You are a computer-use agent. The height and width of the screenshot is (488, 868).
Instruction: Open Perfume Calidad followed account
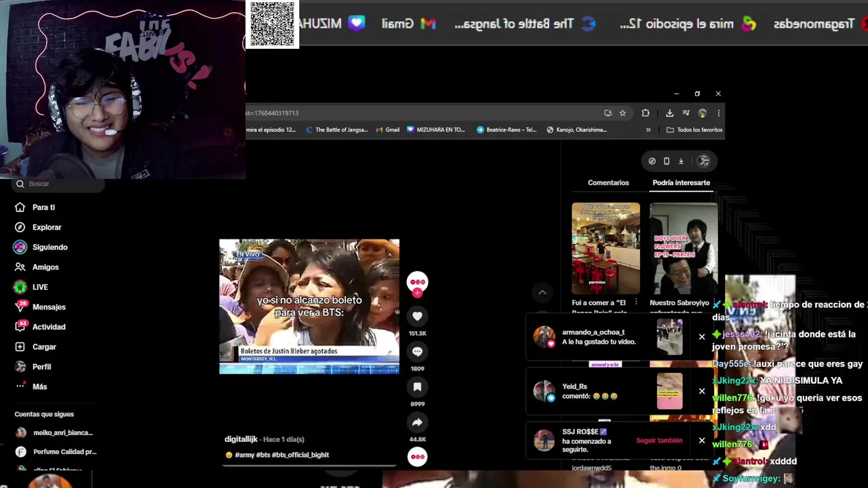pos(56,451)
